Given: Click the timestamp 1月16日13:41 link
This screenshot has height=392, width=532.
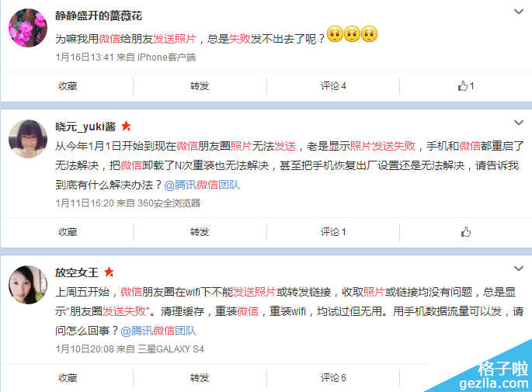Looking at the screenshot, I should [x=85, y=57].
